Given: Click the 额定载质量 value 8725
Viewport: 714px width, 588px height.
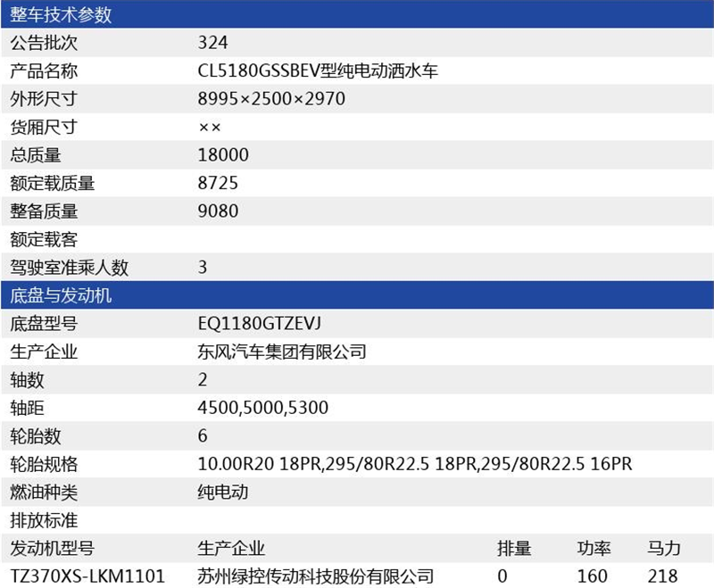Looking at the screenshot, I should (x=219, y=183).
